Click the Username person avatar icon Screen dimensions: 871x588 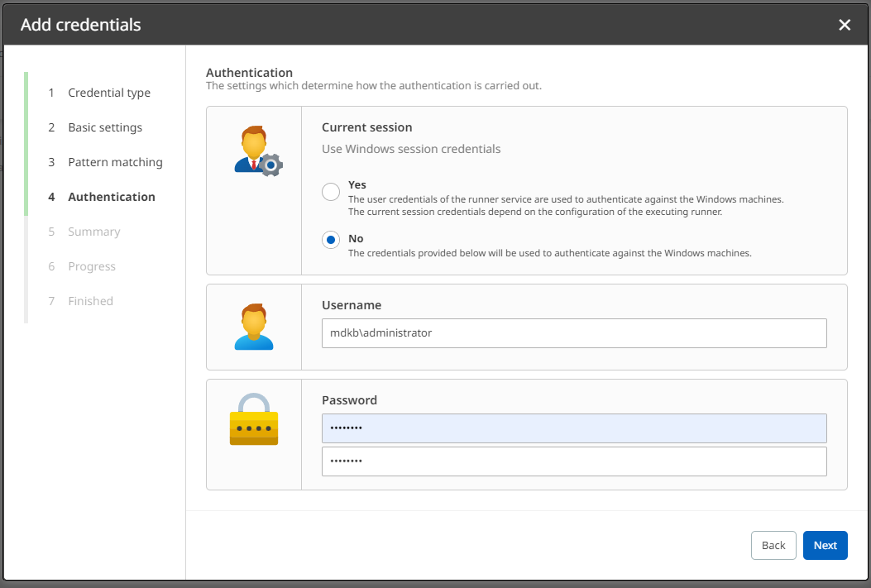point(253,327)
